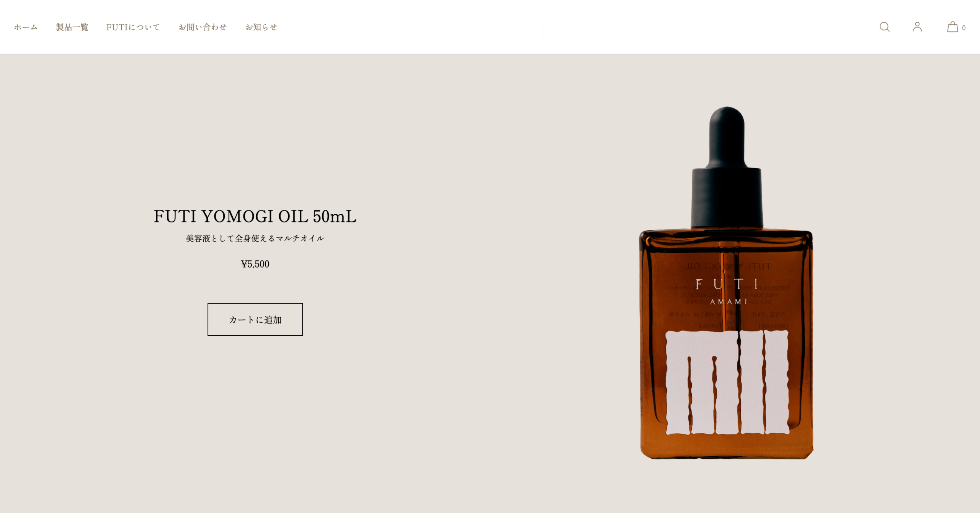Open the search magnifier icon
This screenshot has width=980, height=513.
click(884, 27)
